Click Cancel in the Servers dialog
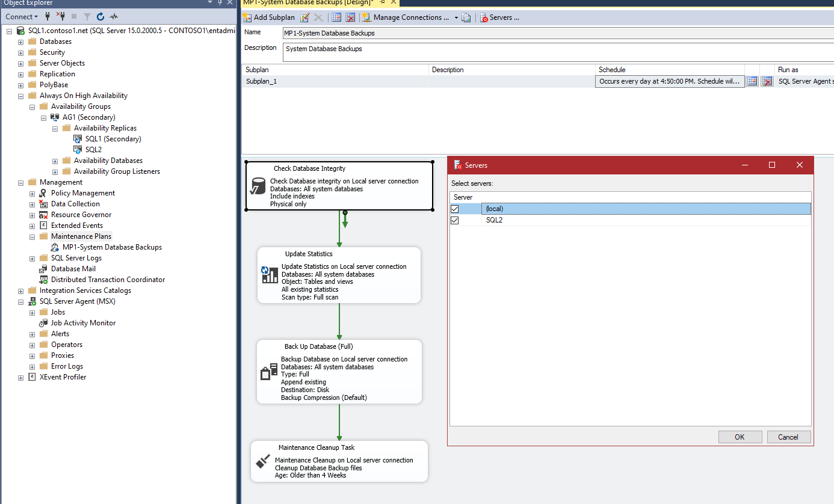Screen dimensions: 834x504 coord(788,437)
